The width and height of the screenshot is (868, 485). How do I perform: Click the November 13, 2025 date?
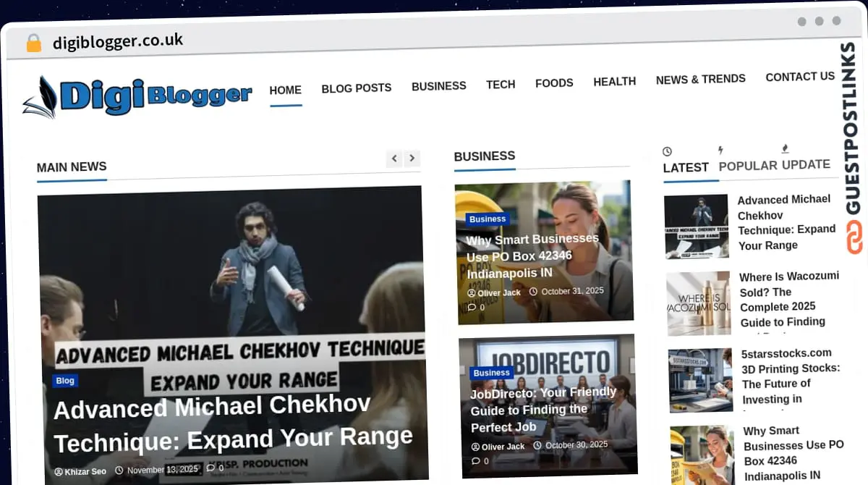(163, 470)
